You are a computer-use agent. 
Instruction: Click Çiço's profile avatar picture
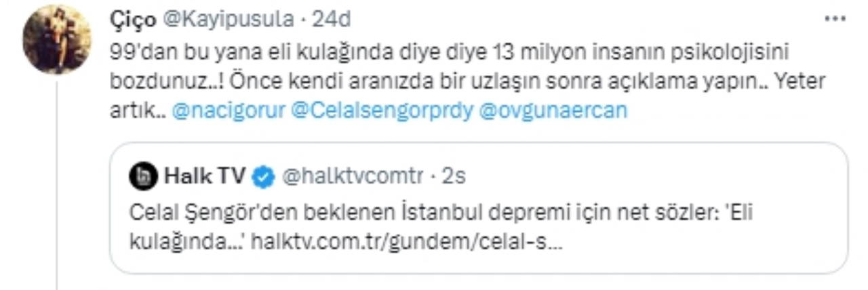(x=56, y=39)
